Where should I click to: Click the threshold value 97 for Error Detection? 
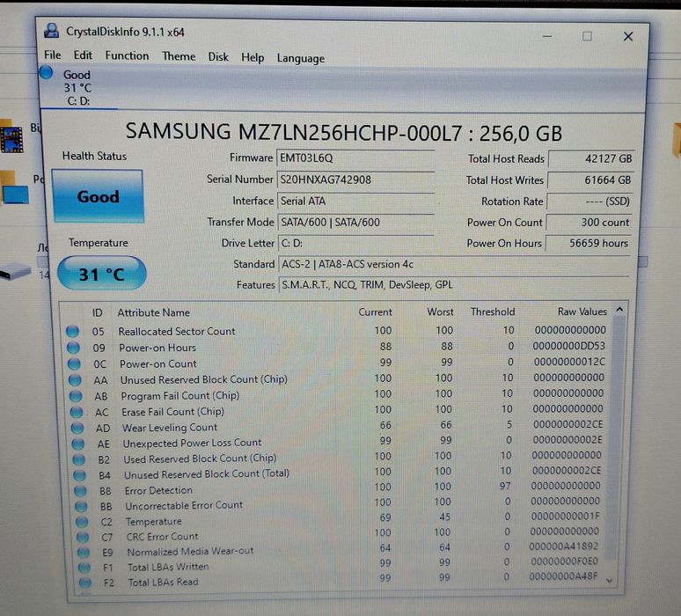[x=505, y=486]
